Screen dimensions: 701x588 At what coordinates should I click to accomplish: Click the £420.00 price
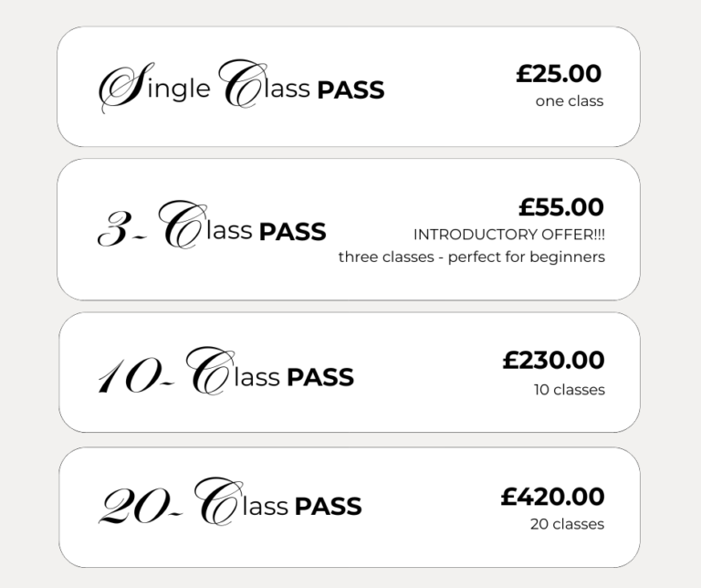pyautogui.click(x=552, y=497)
